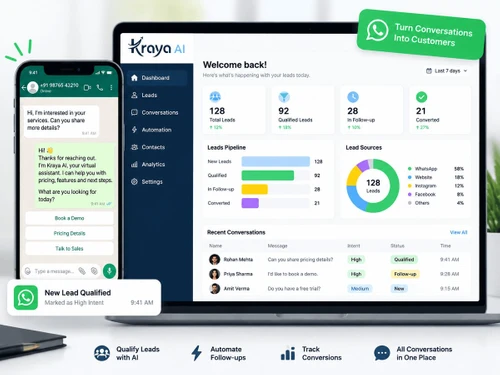Click the 21 Converted value
Image resolution: width=500 pixels, height=375 pixels.
[x=421, y=111]
